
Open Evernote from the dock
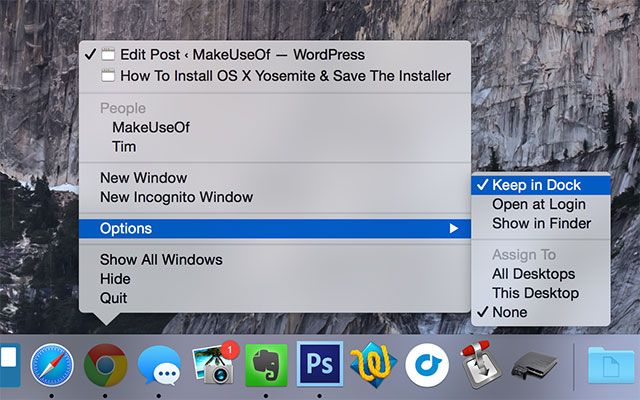(x=266, y=366)
